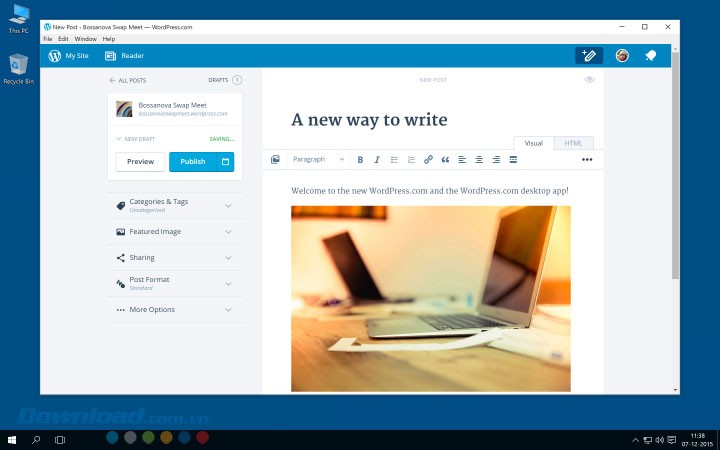
Task: Open the Action Center tray icon
Action: 671,440
